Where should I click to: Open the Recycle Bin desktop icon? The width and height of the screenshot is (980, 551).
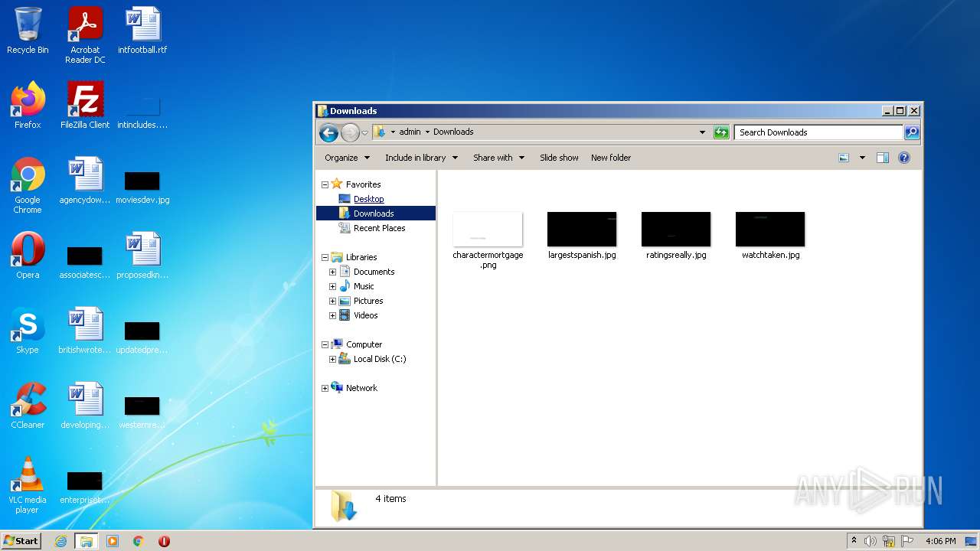click(x=28, y=31)
